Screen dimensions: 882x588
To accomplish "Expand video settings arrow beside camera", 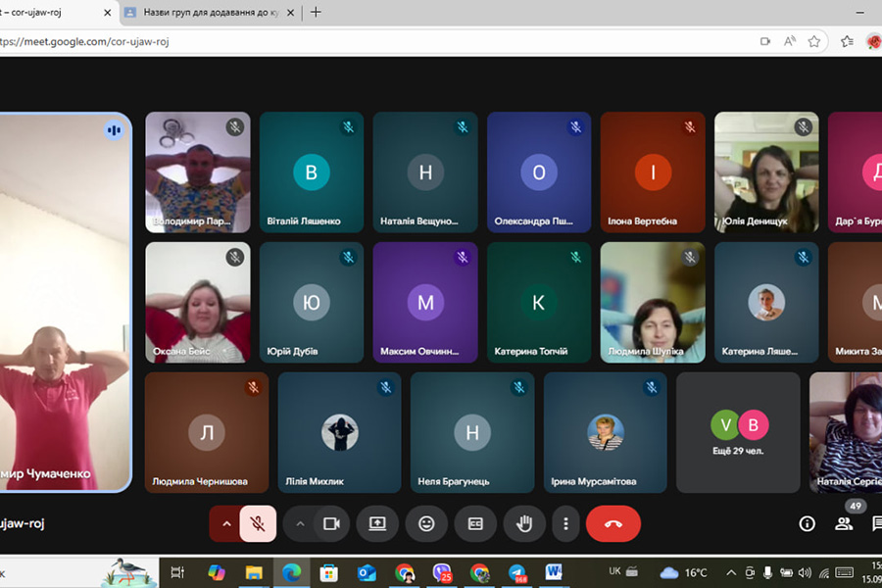I will (x=300, y=524).
